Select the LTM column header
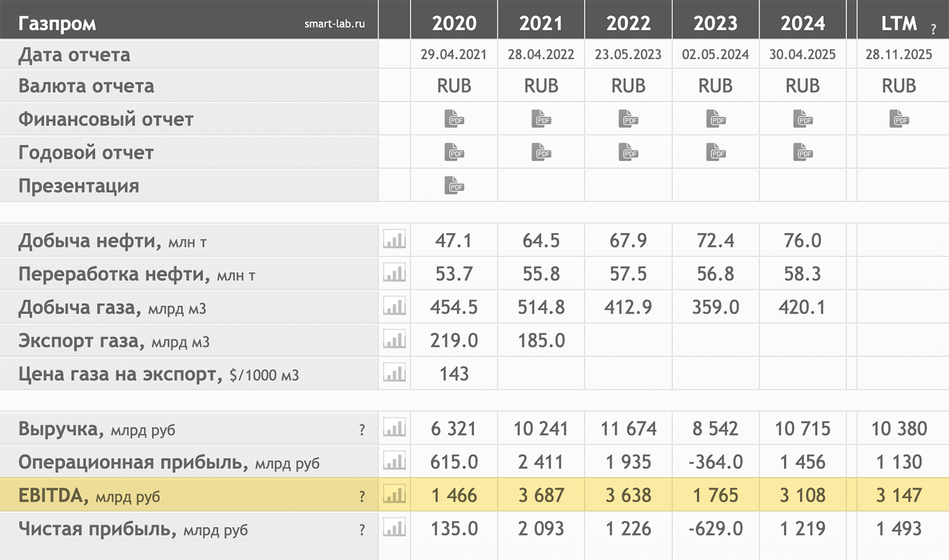Viewport: 949px width, 560px height. pos(899,23)
